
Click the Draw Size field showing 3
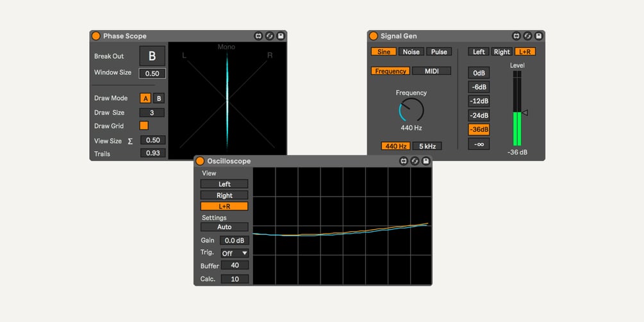pos(152,113)
